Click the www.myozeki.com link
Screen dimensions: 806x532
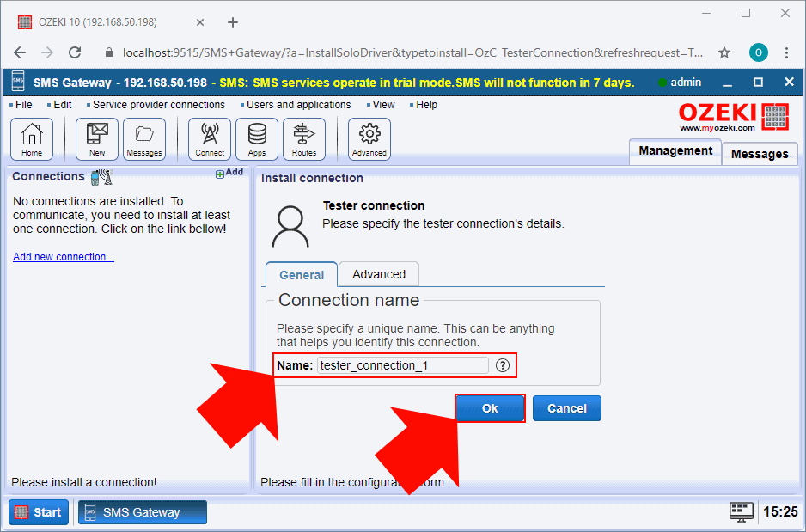coord(717,129)
